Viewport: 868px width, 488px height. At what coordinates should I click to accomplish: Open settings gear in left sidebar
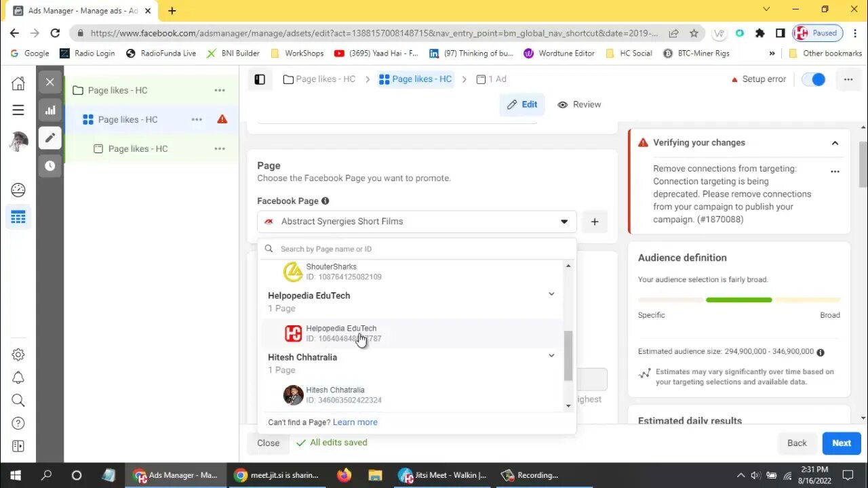pyautogui.click(x=18, y=354)
